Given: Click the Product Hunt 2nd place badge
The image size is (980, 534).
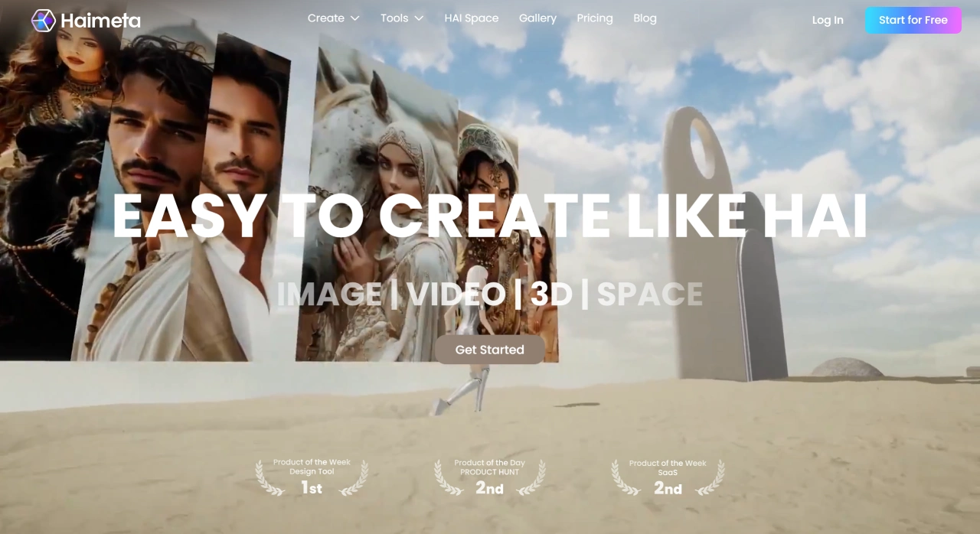Looking at the screenshot, I should [x=490, y=477].
